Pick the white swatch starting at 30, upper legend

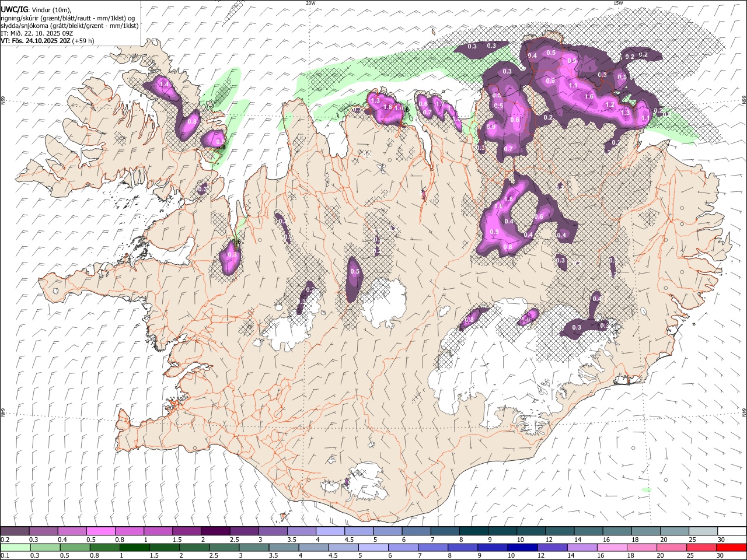732,531
